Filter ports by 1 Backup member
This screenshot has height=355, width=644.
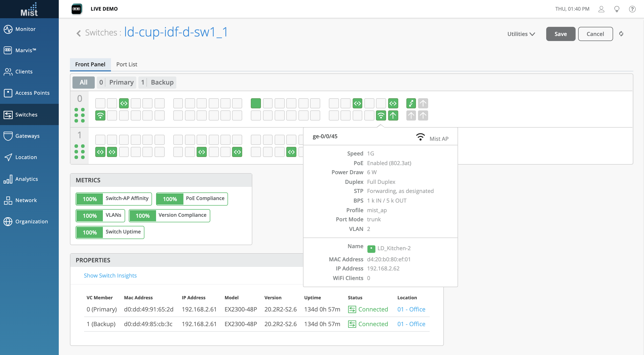click(157, 82)
